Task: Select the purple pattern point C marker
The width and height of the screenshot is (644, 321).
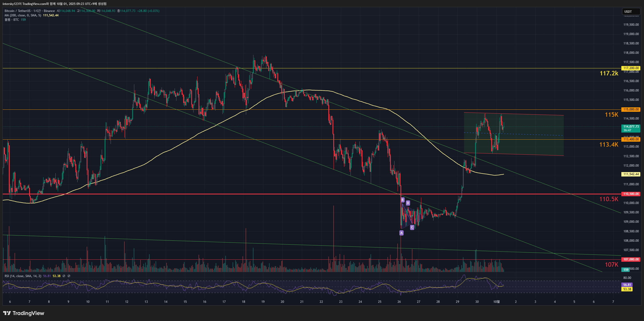Action: [412, 227]
